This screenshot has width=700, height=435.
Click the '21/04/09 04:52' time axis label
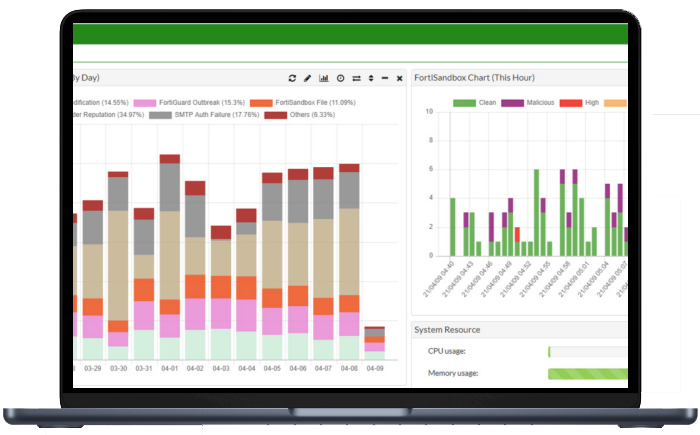[516, 280]
